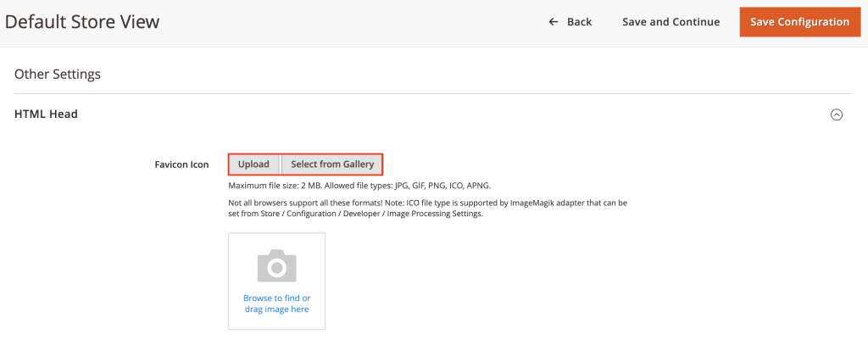Click the HTML Head section title
The width and height of the screenshot is (868, 340).
click(x=46, y=114)
